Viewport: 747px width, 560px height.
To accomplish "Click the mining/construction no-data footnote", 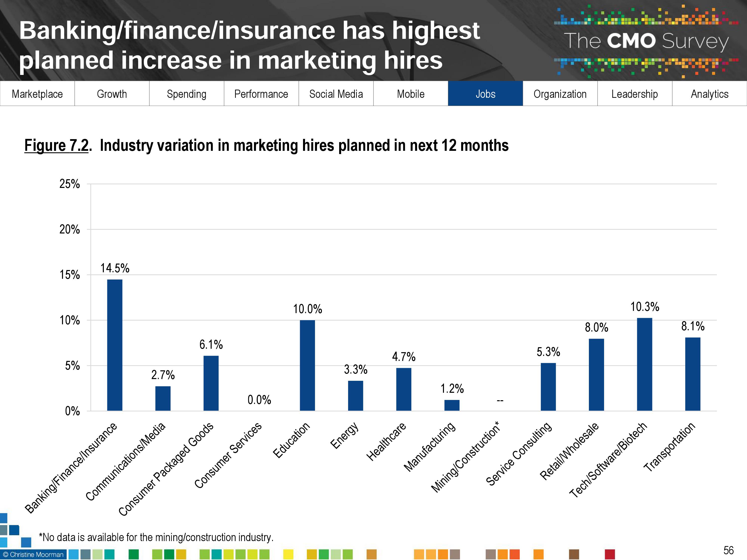I will (156, 537).
